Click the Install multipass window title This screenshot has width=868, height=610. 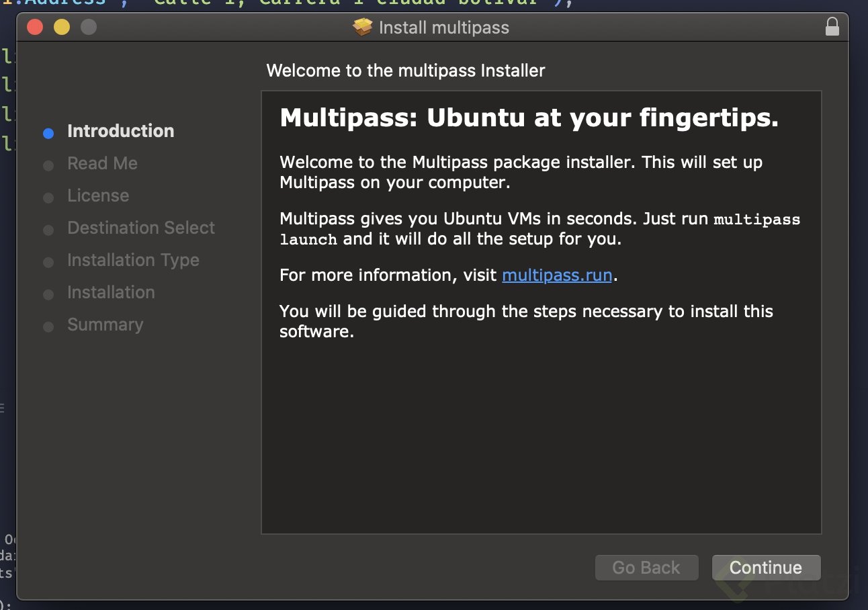coord(444,28)
